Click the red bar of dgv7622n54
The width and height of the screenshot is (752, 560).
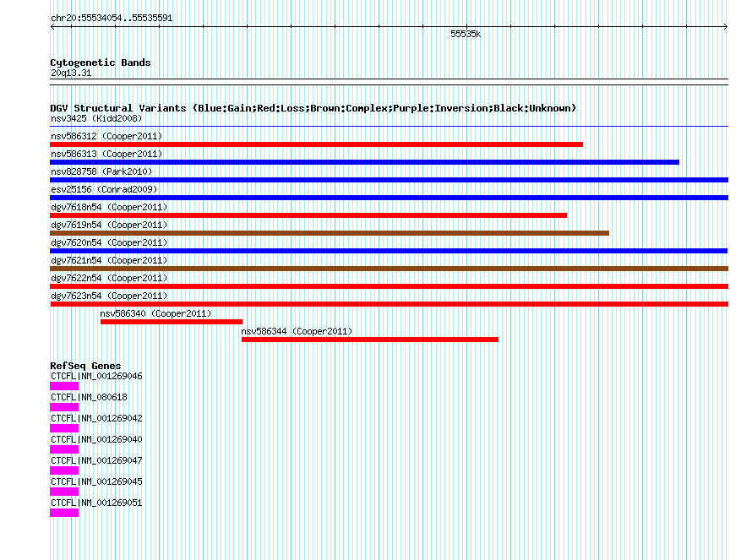tap(389, 286)
